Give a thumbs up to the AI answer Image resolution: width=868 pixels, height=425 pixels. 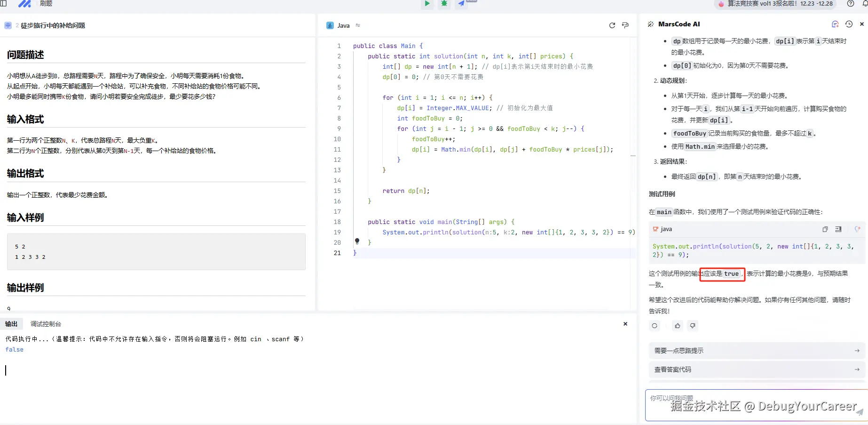coord(677,326)
